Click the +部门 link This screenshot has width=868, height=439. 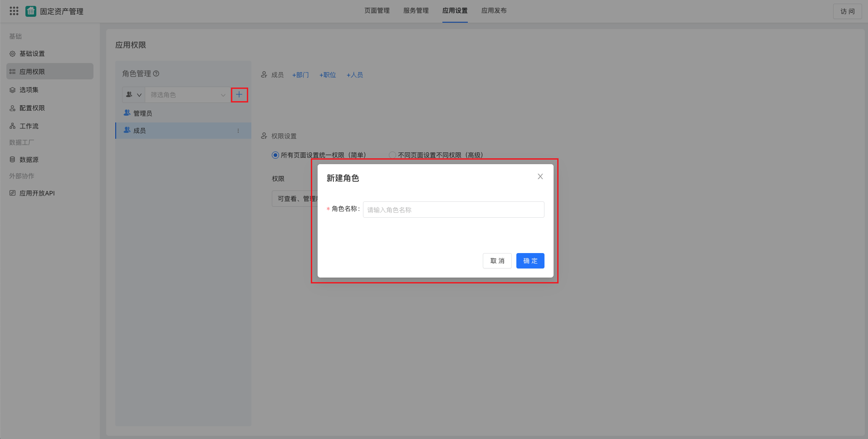pos(300,75)
